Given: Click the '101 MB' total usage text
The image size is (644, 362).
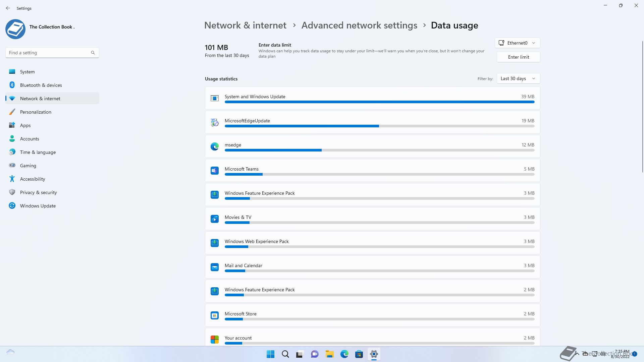Looking at the screenshot, I should 216,47.
